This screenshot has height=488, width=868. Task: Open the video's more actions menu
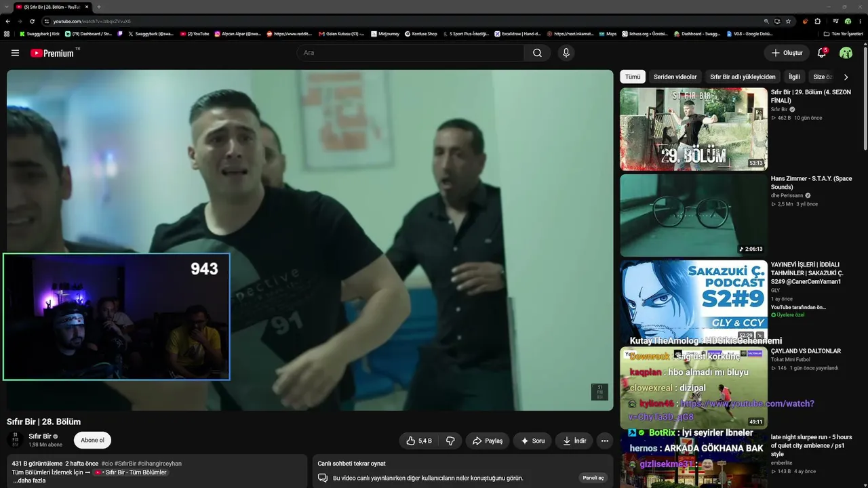click(605, 441)
